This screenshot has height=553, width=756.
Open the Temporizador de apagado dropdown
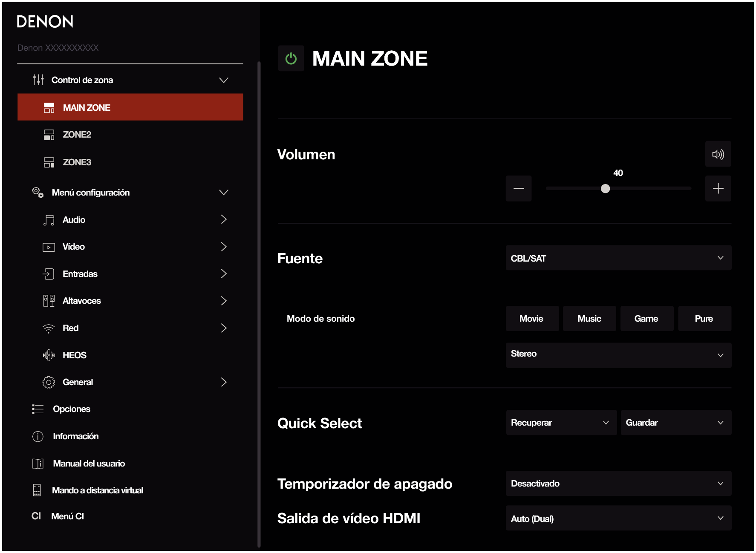click(x=618, y=484)
